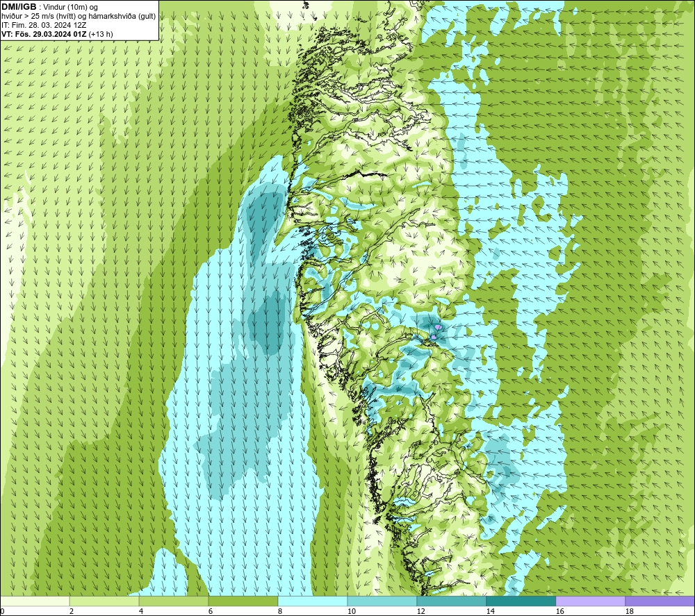Click the 0–2 m/s pale yellow legend swatch

[x=35, y=601]
